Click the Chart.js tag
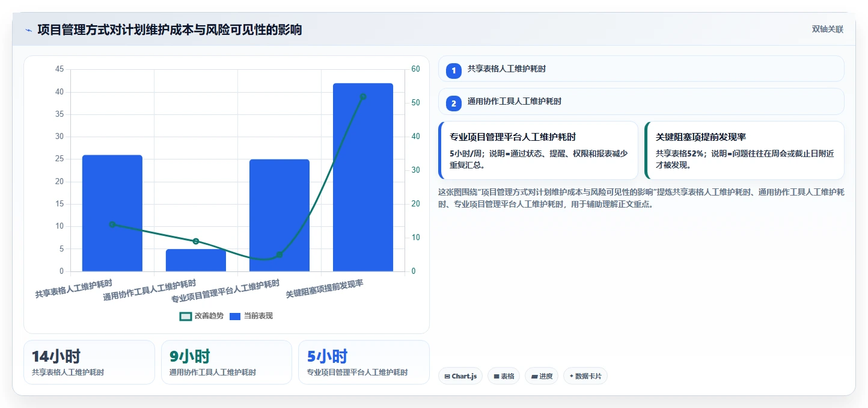The image size is (868, 408). pos(460,376)
